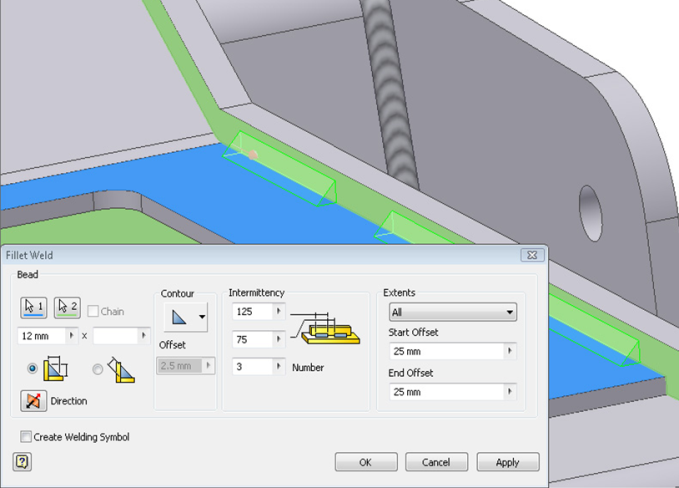Select throat measurement radio button
The width and height of the screenshot is (679, 488).
click(97, 369)
